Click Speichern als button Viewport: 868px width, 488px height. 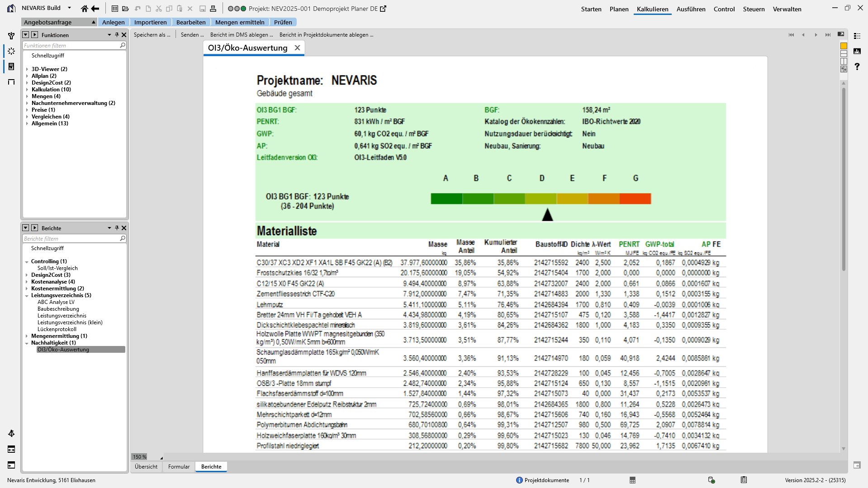pyautogui.click(x=152, y=35)
